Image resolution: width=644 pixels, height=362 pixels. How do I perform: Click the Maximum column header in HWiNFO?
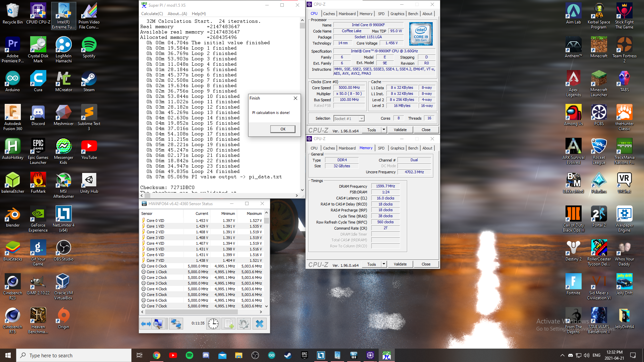250,214
